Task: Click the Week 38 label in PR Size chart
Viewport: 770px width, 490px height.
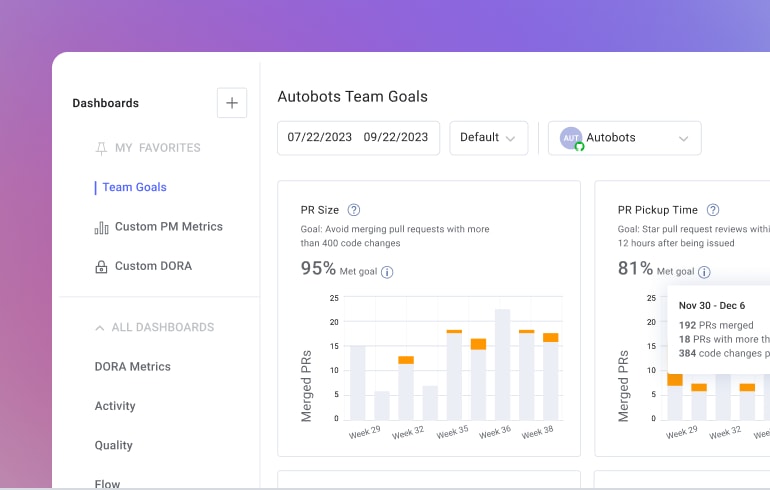Action: pyautogui.click(x=538, y=432)
